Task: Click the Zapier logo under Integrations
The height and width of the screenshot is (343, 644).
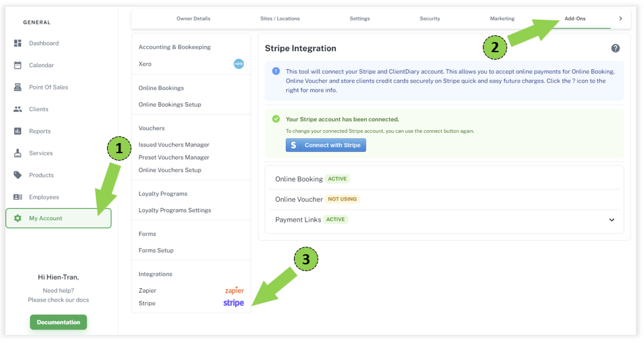Action: 234,290
